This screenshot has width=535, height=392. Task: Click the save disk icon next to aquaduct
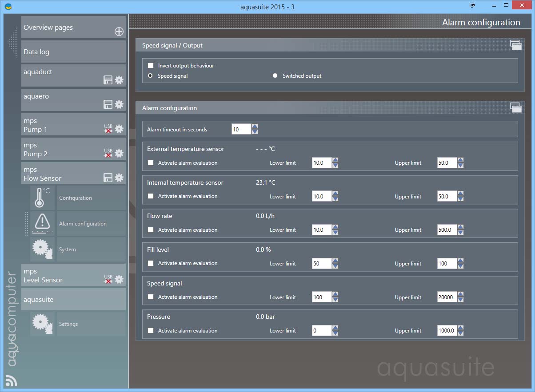click(108, 80)
